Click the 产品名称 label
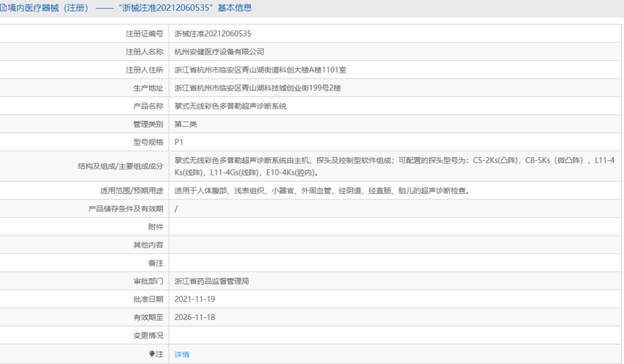The image size is (624, 364). tap(148, 106)
